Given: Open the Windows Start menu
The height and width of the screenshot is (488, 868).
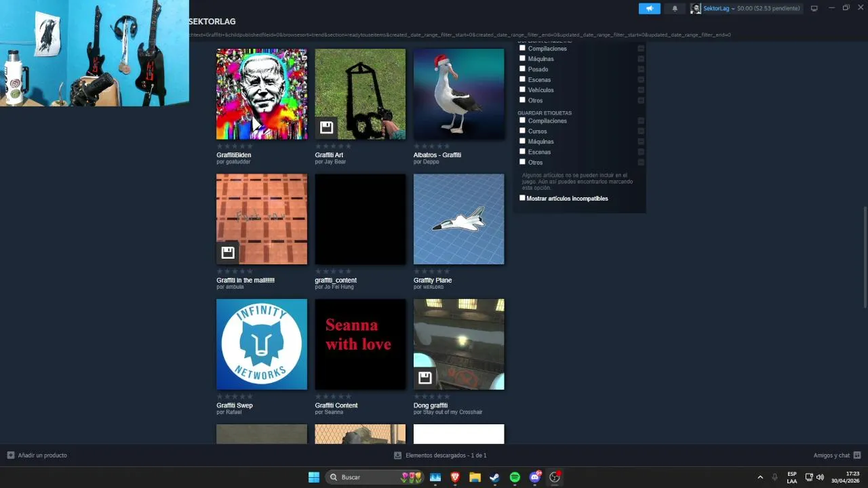Looking at the screenshot, I should pyautogui.click(x=314, y=477).
